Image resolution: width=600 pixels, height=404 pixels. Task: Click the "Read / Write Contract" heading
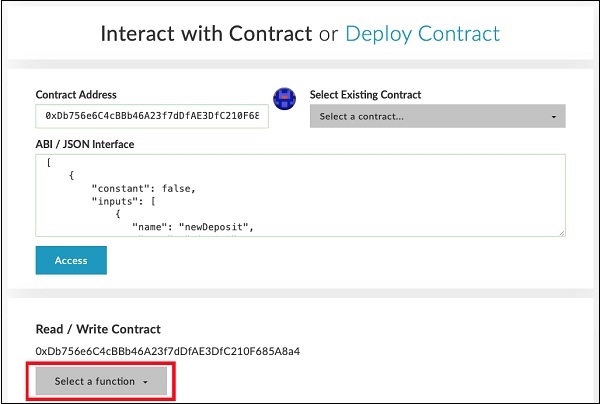(98, 329)
